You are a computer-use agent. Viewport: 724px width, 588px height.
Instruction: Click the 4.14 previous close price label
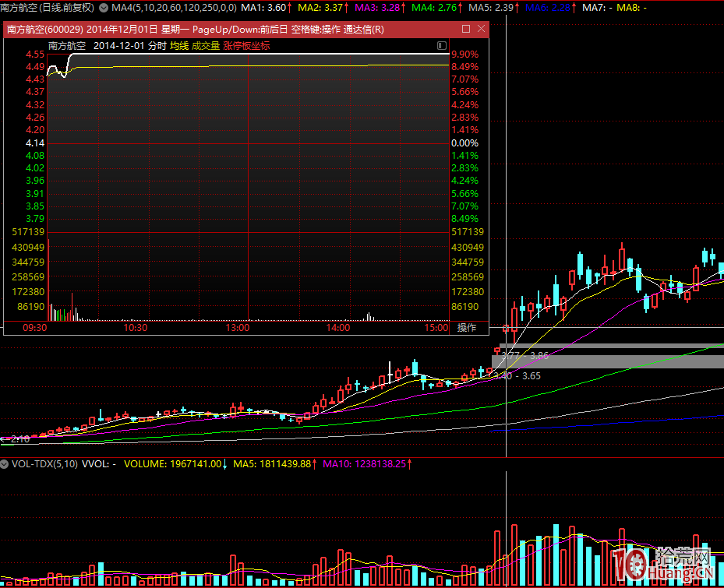[35, 143]
